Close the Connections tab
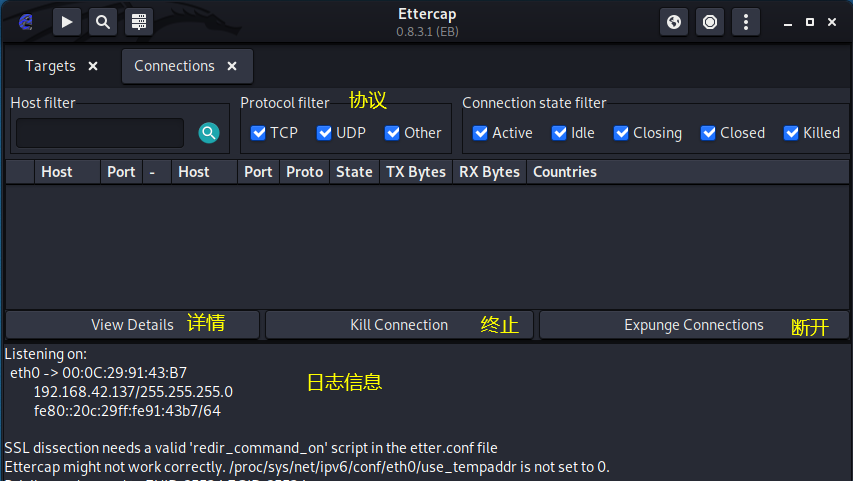853x481 pixels. tap(232, 66)
